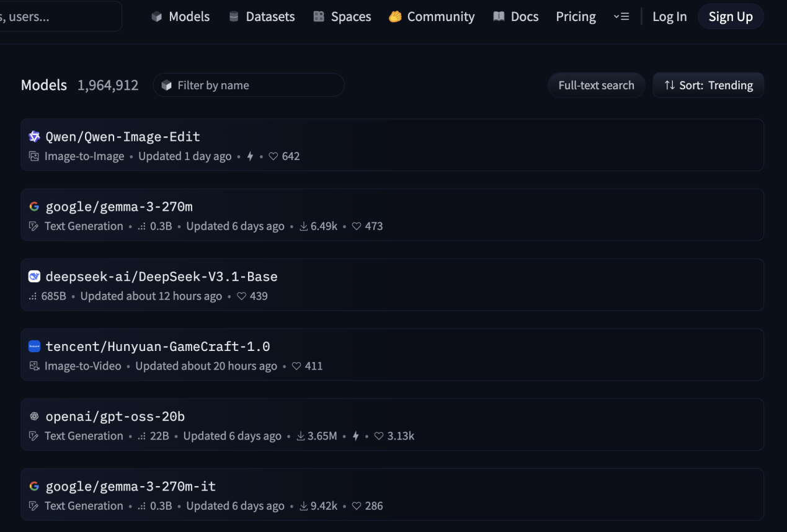Open the Spaces nav item
This screenshot has width=787, height=532.
pyautogui.click(x=342, y=17)
